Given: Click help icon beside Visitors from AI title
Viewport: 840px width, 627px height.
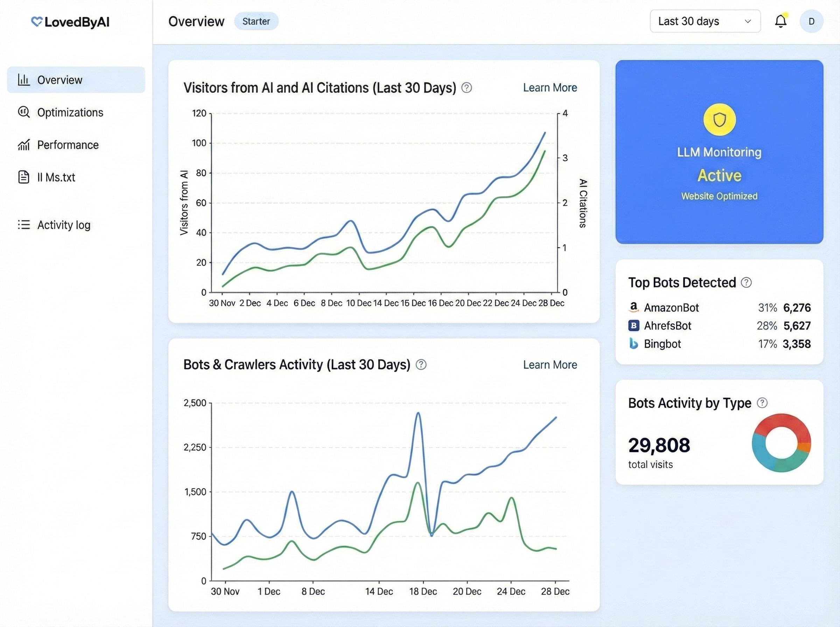Looking at the screenshot, I should [x=467, y=88].
